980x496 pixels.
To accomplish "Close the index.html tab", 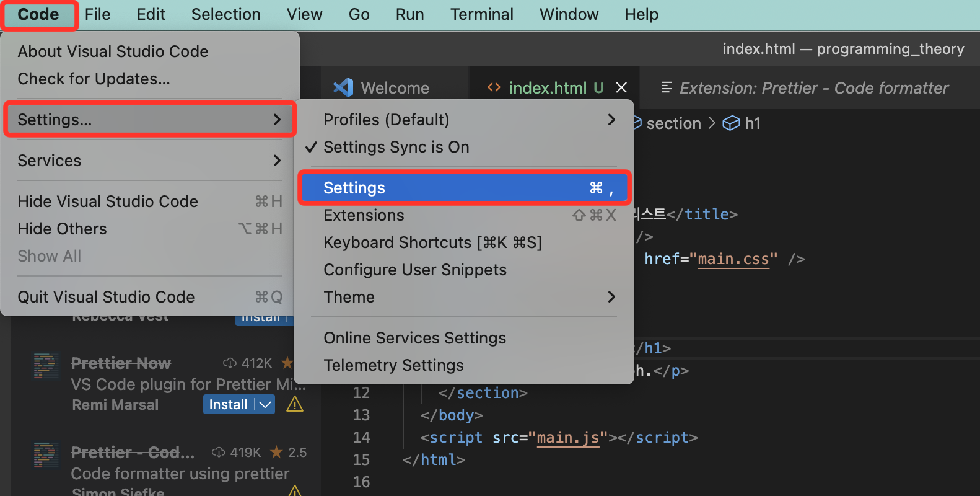I will pos(621,88).
